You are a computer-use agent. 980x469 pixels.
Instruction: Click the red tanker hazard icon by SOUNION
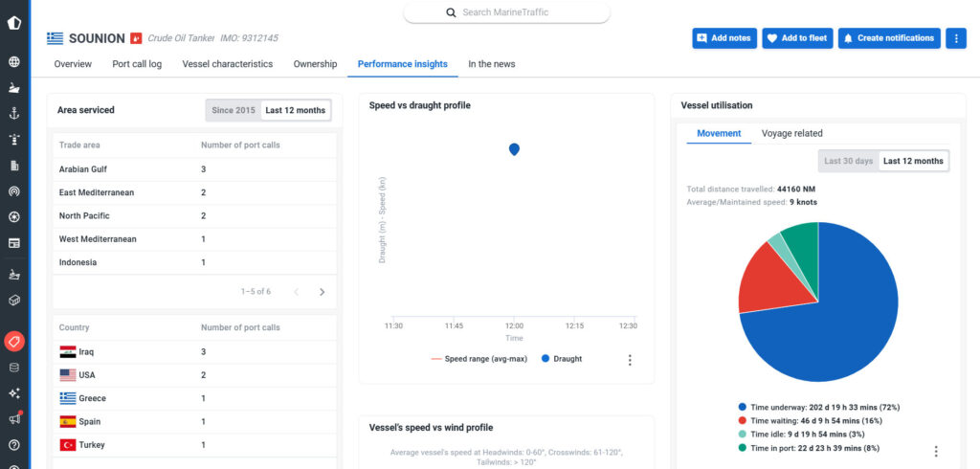136,38
